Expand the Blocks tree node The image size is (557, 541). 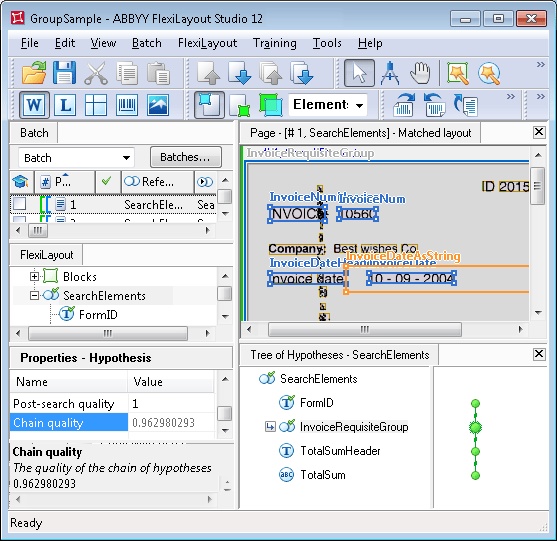pos(34,276)
